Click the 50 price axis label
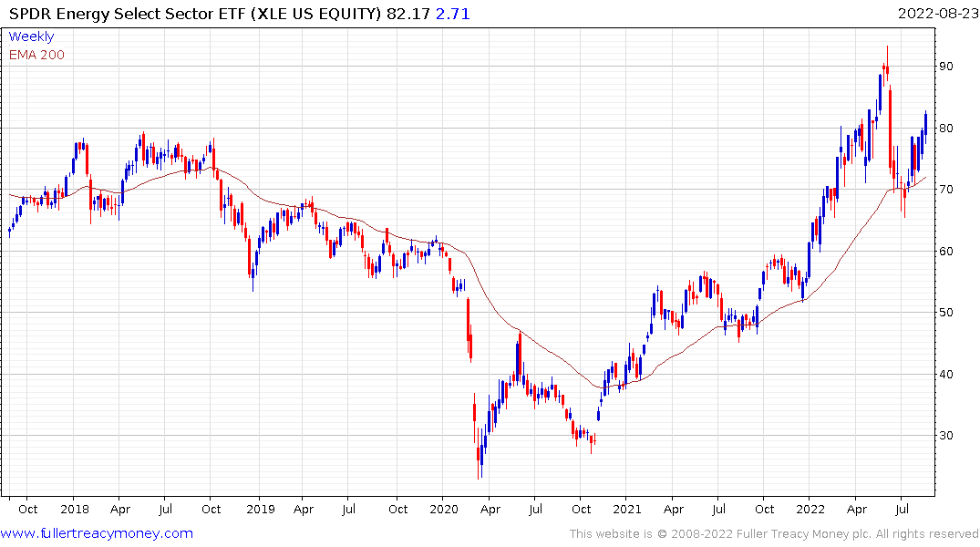 pos(945,313)
